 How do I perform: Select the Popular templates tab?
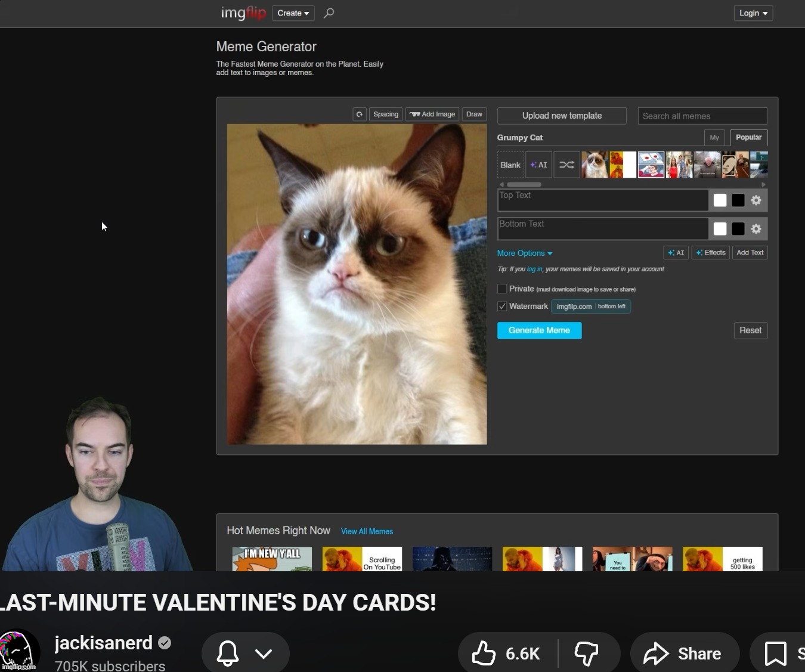coord(748,137)
